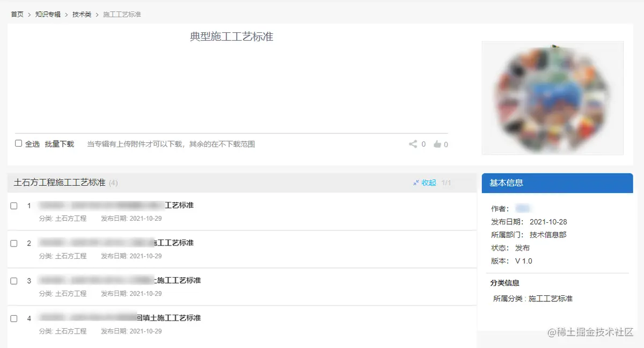
Task: Open 技术类 breadcrumb link
Action: tap(82, 15)
